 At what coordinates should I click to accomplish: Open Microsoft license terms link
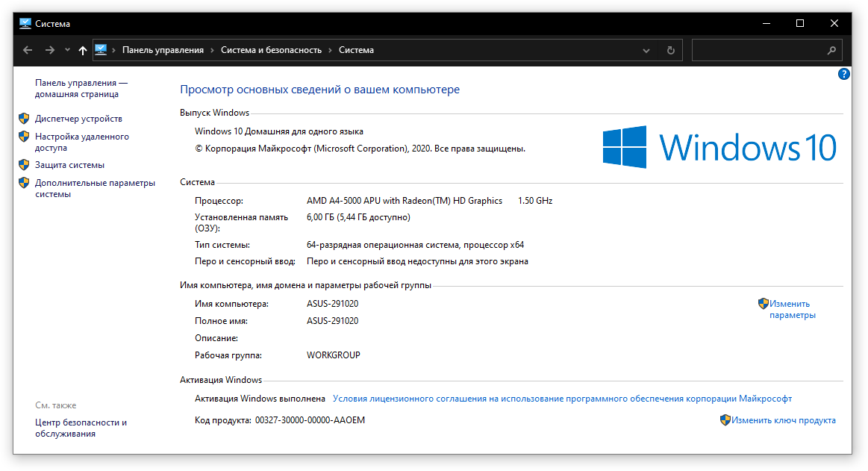click(x=562, y=399)
